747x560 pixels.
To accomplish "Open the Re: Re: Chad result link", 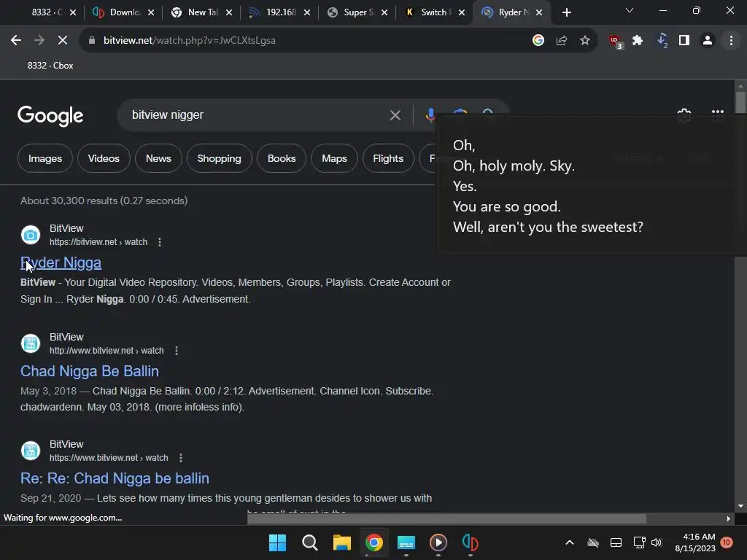I will pos(115,478).
